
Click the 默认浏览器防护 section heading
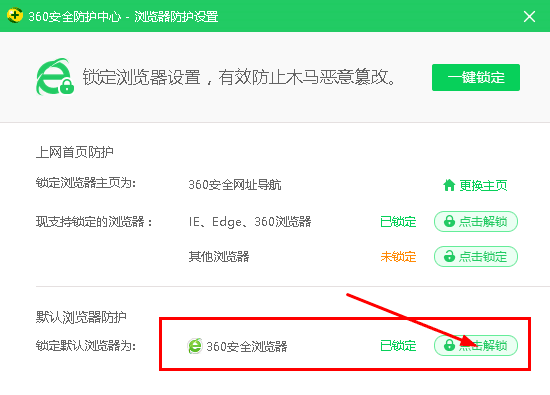pos(81,317)
